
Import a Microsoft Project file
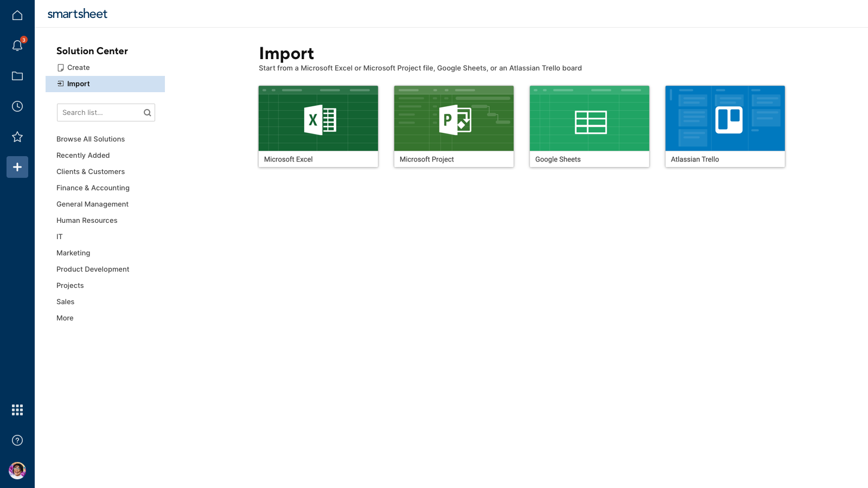coord(454,126)
